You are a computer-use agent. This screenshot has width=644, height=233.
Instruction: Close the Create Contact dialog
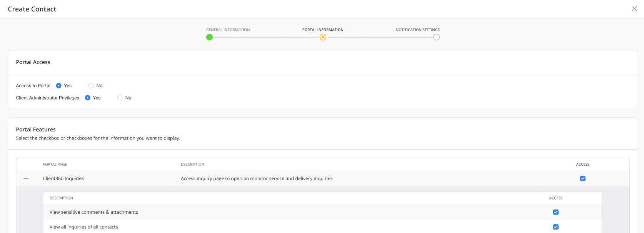[634, 9]
